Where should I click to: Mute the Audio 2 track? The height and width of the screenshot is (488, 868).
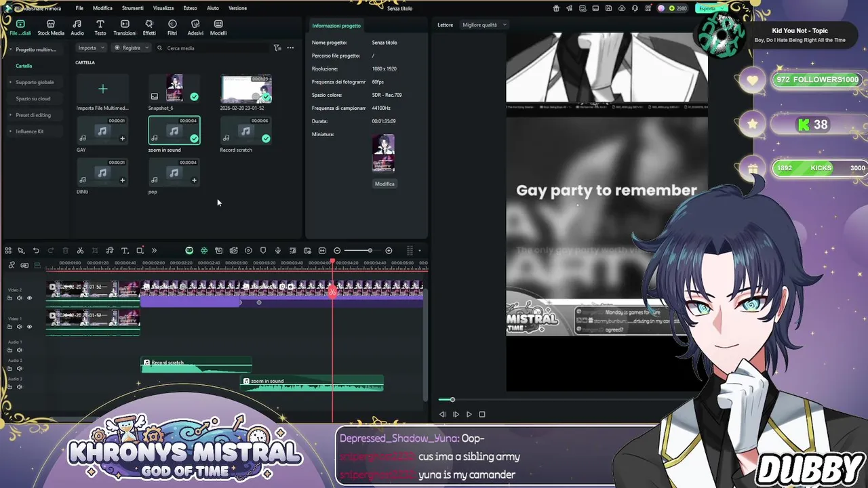pos(19,368)
